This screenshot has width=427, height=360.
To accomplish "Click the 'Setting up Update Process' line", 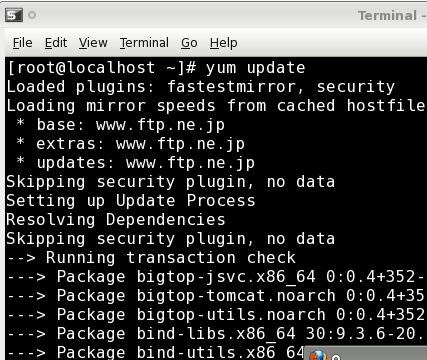I will coord(131,201).
